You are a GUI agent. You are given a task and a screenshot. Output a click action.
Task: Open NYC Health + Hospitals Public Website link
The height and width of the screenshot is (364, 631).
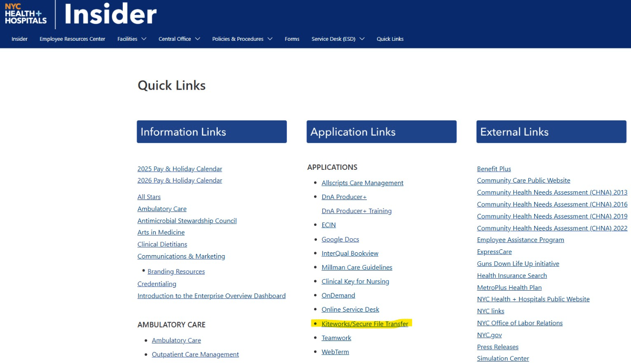(x=533, y=299)
